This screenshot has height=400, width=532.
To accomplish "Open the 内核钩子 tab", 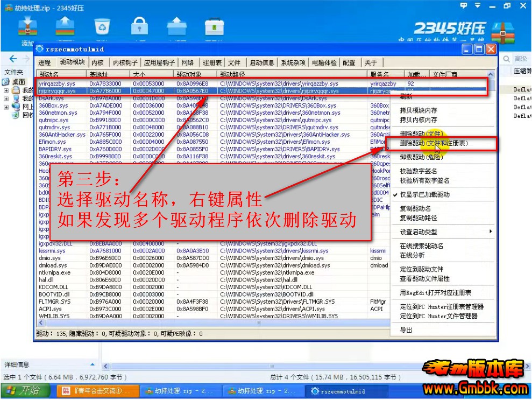I will coord(125,62).
